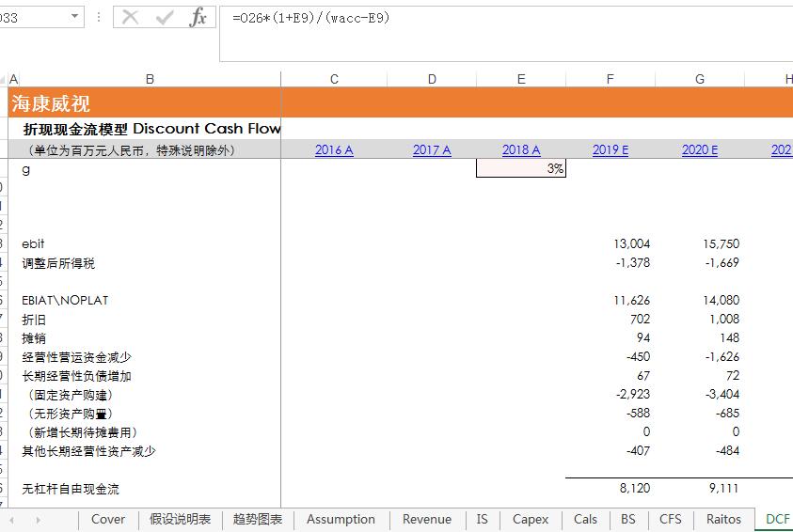Switch to the Assumption sheet tab

341,520
